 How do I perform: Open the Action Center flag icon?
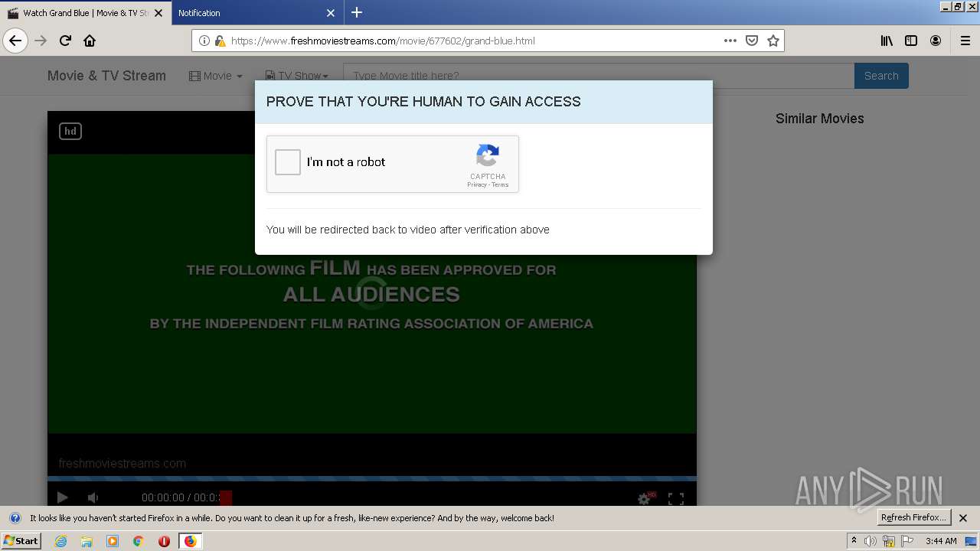tap(907, 541)
